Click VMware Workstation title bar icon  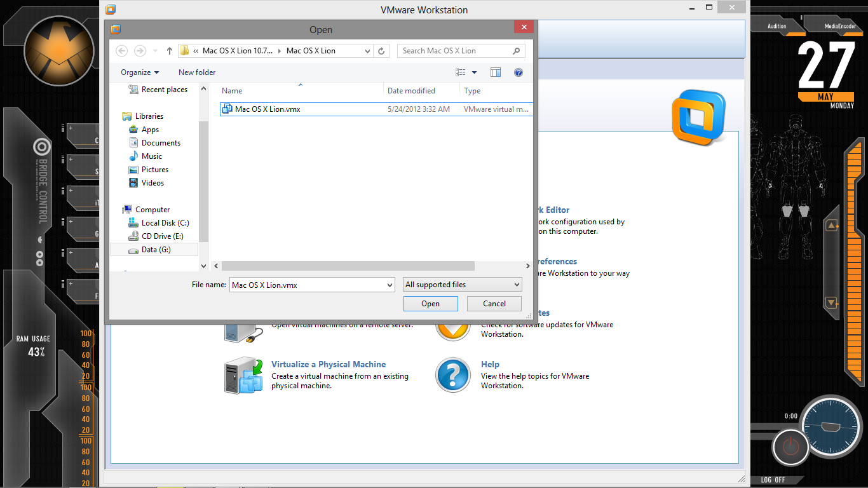click(111, 10)
